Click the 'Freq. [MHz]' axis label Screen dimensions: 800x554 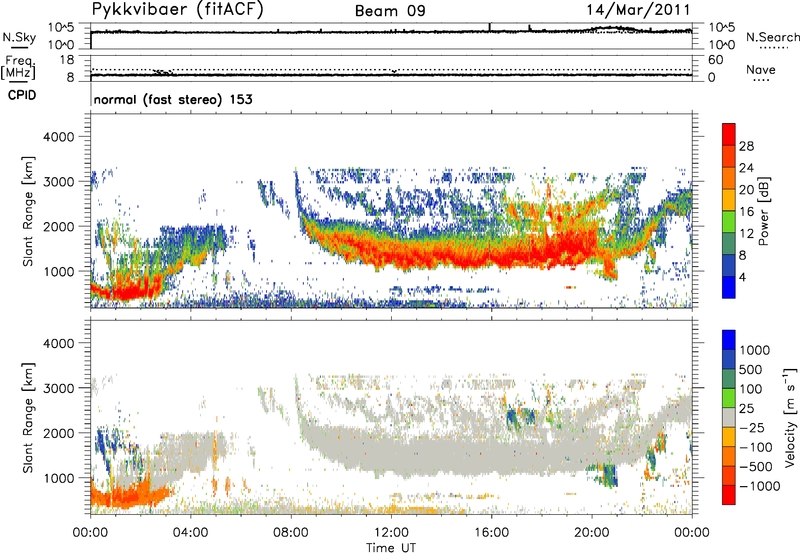(18, 67)
